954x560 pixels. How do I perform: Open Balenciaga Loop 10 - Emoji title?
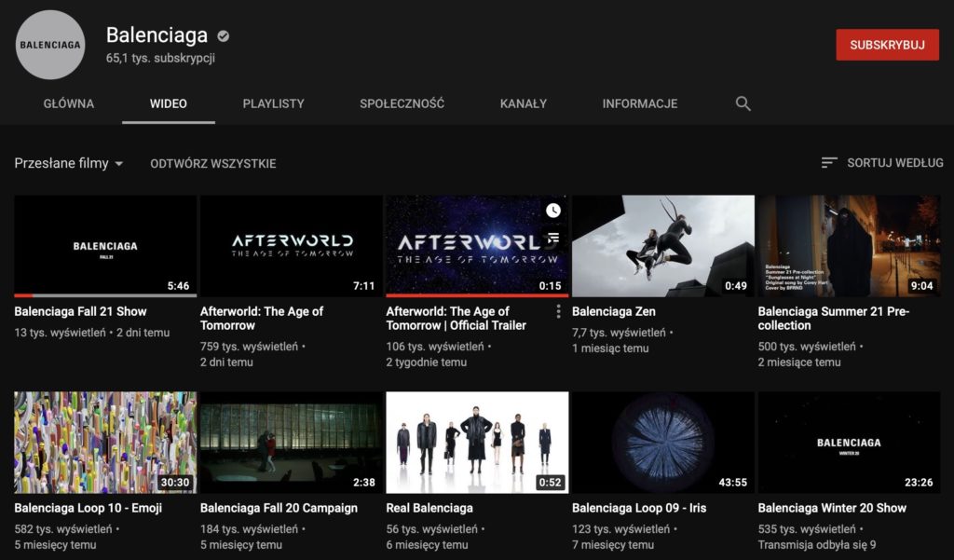tap(89, 508)
